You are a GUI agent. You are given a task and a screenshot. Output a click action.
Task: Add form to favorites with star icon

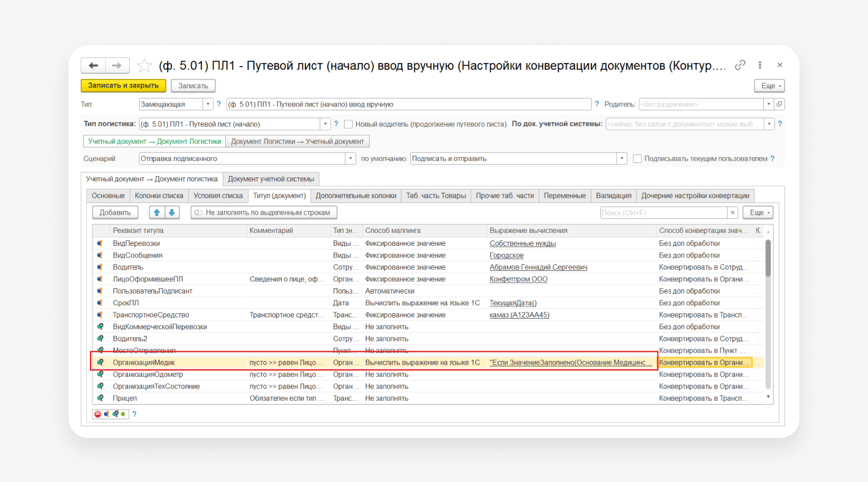(x=144, y=65)
